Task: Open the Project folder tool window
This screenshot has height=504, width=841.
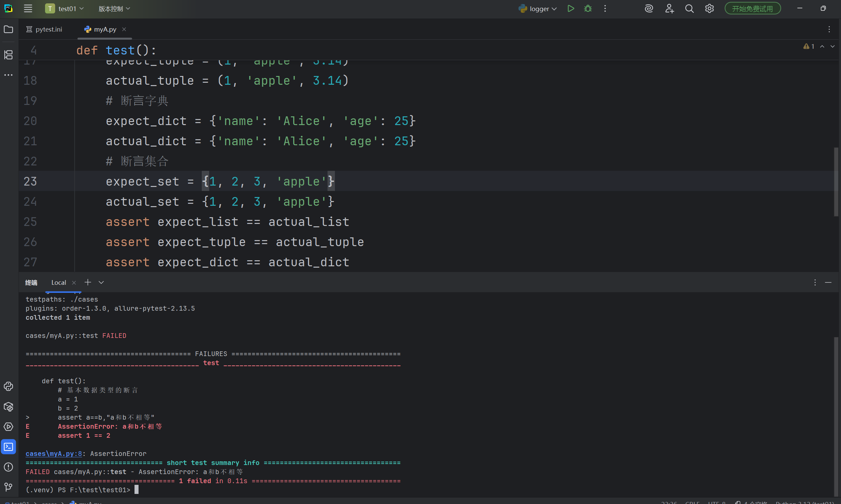Action: 8,30
